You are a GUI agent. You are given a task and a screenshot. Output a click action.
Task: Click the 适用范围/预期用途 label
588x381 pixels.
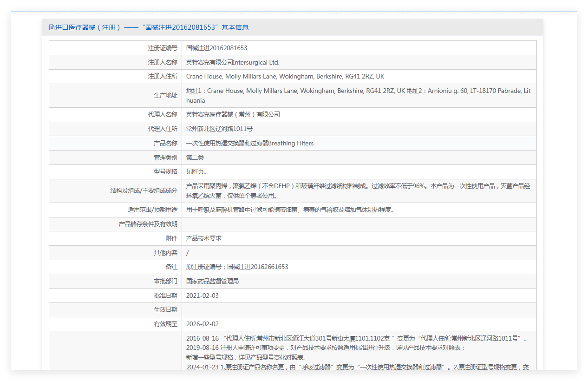click(x=152, y=210)
